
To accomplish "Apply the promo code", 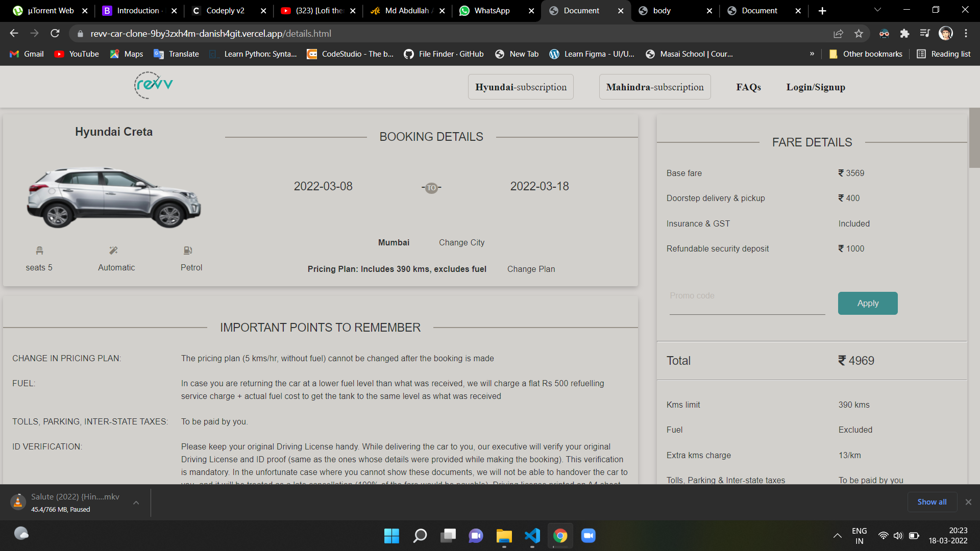I will (x=868, y=304).
